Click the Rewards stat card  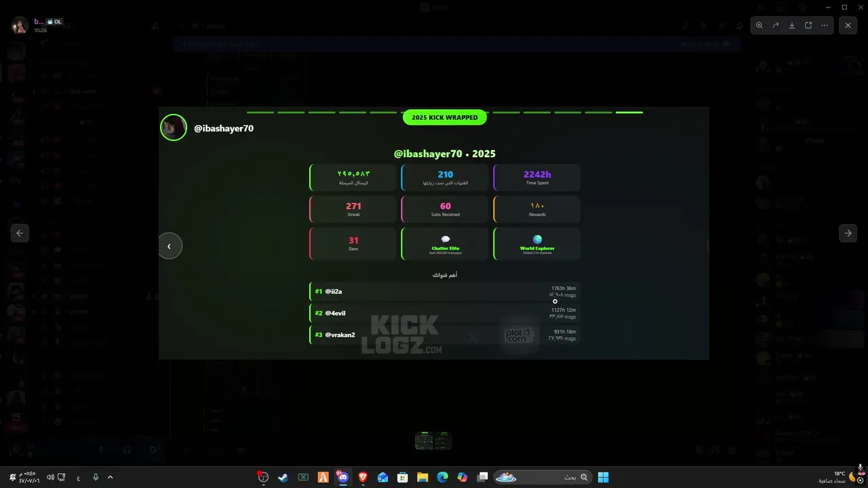(536, 209)
